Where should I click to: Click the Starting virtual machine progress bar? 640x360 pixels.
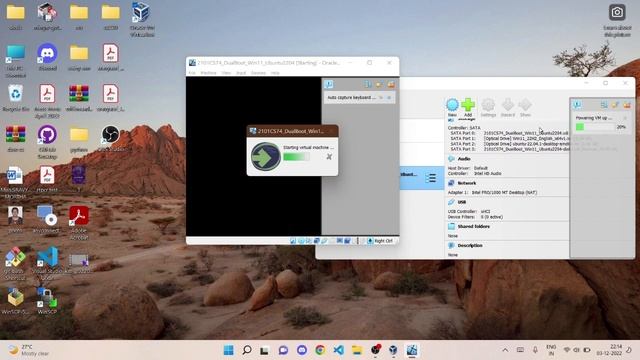point(297,157)
